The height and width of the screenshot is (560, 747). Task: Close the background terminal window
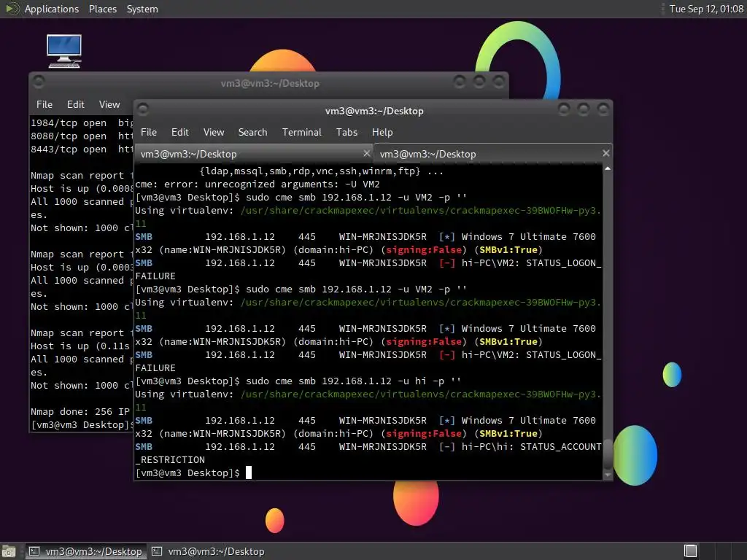(498, 82)
